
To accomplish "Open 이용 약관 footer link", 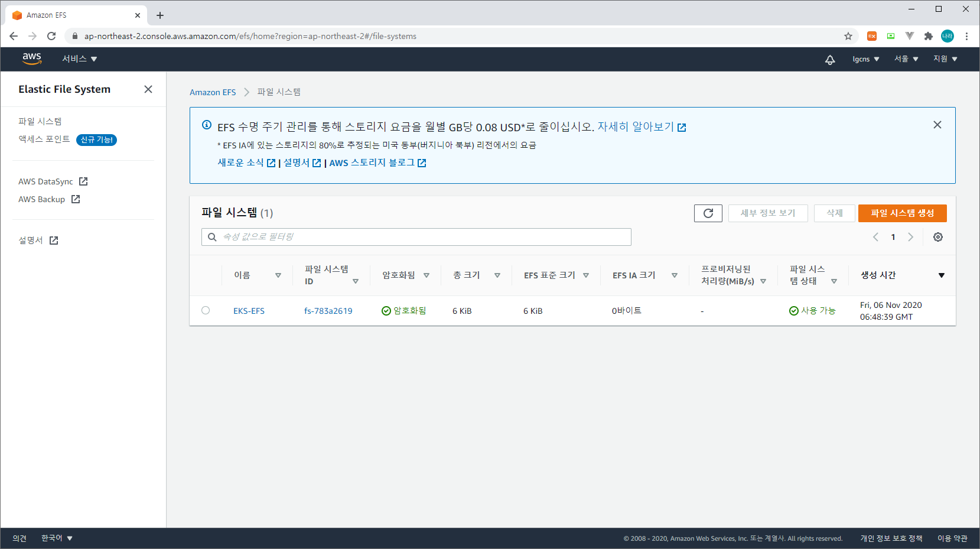I will (x=952, y=538).
